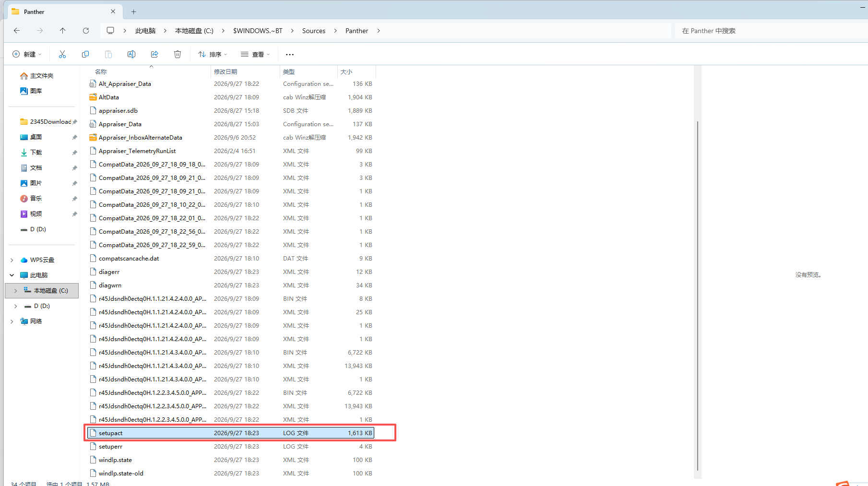Click $WINDOWS.~BT in address breadcrumb
This screenshot has width=868, height=486.
coord(258,31)
